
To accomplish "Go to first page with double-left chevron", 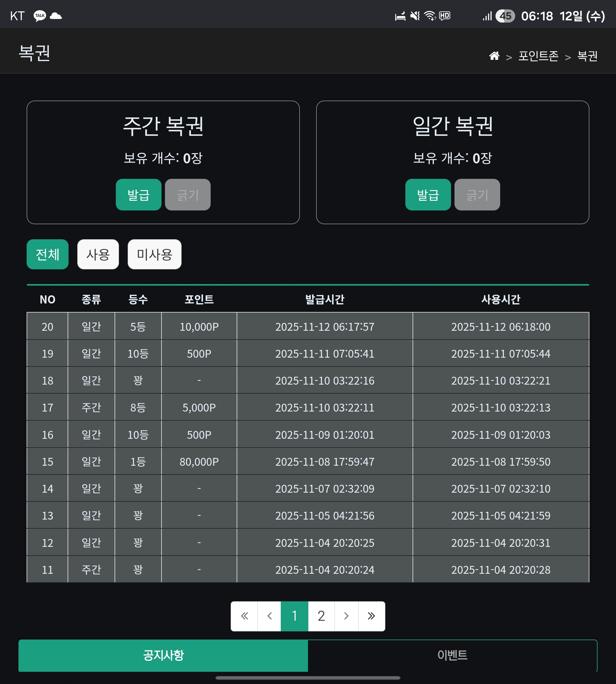I will click(244, 616).
